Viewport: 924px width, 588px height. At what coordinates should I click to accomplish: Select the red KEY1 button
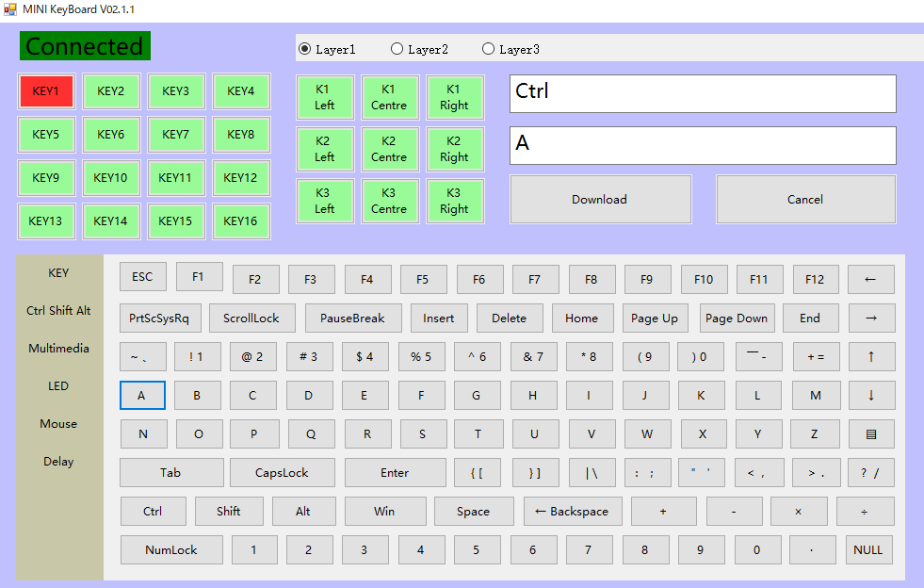tap(46, 91)
